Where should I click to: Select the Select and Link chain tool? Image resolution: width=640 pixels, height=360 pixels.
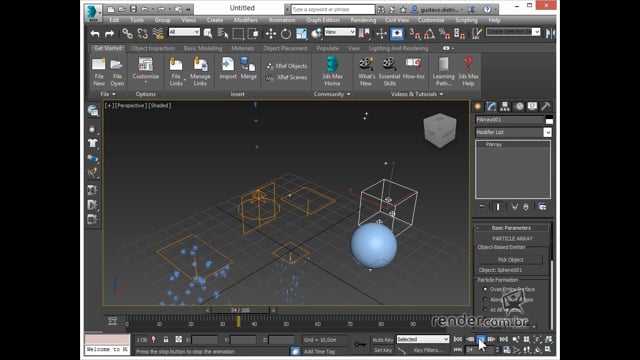(x=127, y=33)
